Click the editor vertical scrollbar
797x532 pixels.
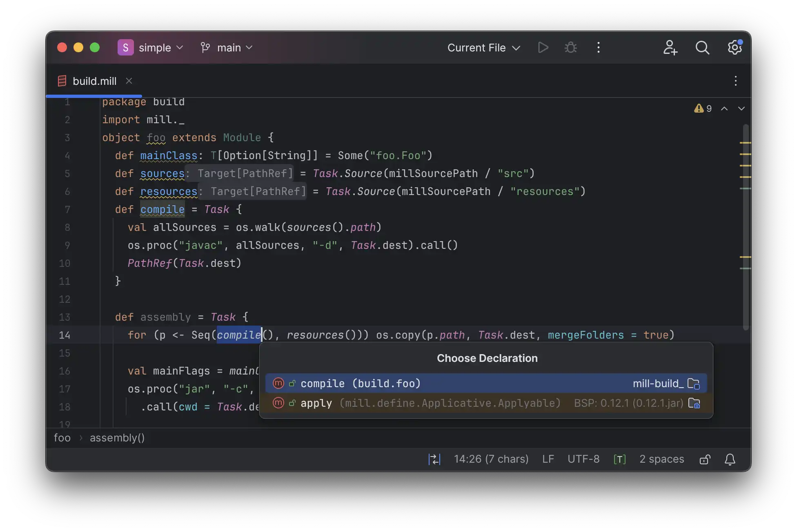point(746,227)
